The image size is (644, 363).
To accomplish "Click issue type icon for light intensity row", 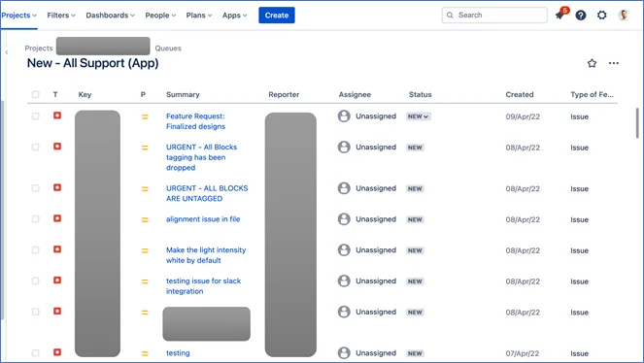I will (57, 249).
